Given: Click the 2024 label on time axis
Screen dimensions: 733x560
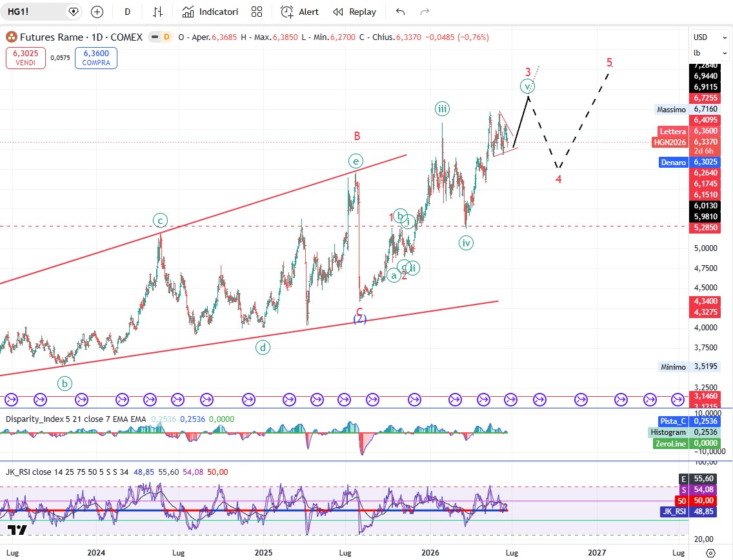Looking at the screenshot, I should click(96, 552).
